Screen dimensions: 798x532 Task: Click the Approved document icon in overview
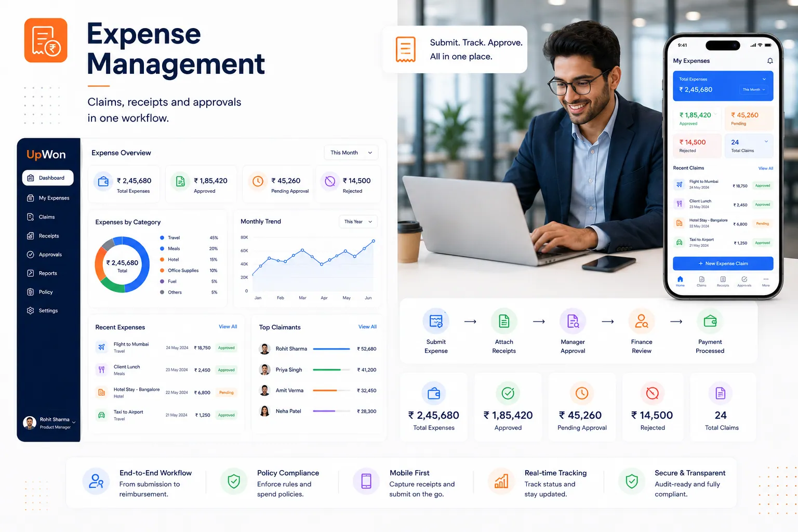180,181
